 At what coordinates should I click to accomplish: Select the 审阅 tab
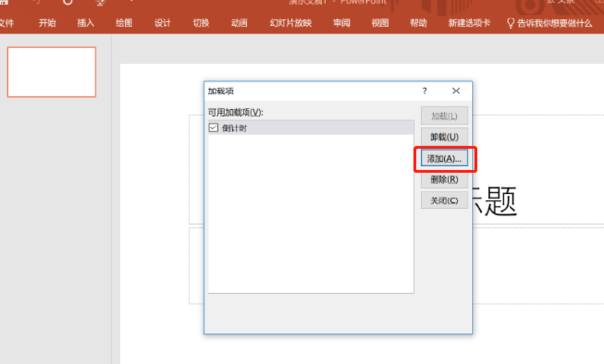click(x=342, y=23)
